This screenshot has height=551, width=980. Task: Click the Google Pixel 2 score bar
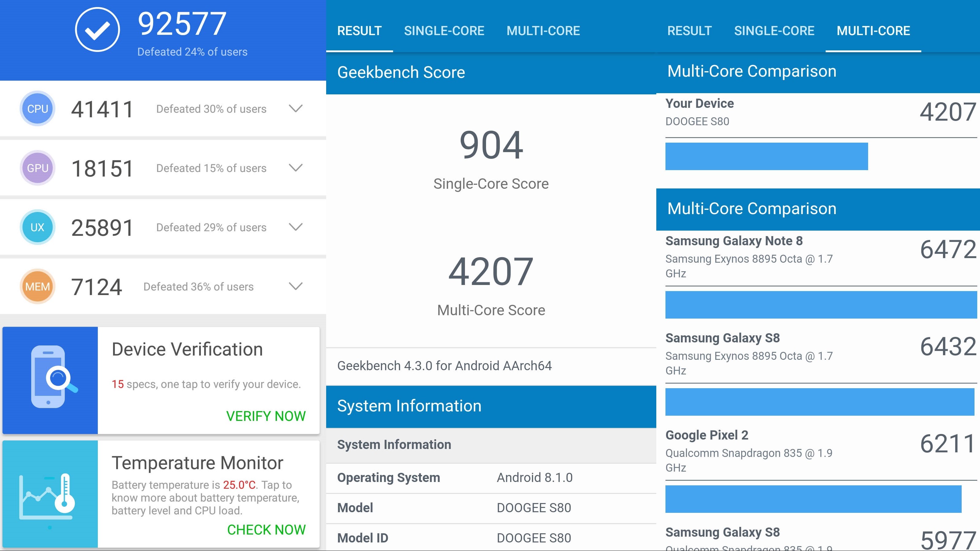[813, 499]
